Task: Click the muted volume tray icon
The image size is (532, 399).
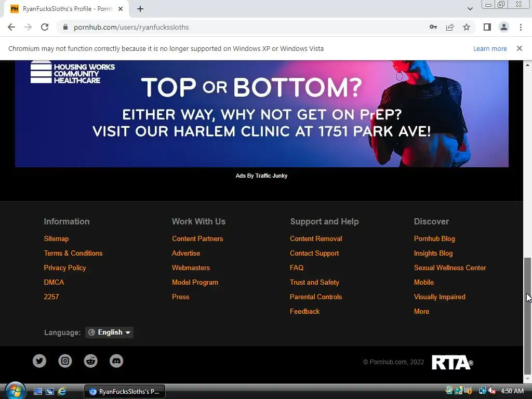Action: click(493, 391)
